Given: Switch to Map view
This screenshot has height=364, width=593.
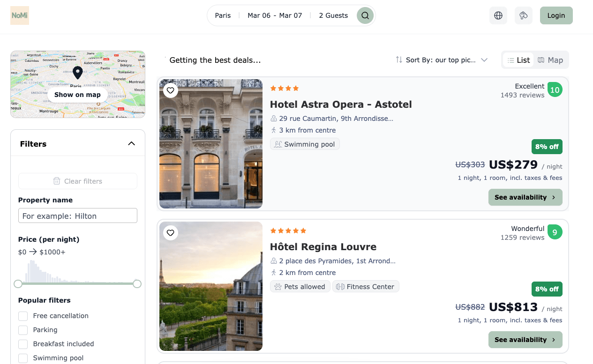Looking at the screenshot, I should (551, 60).
